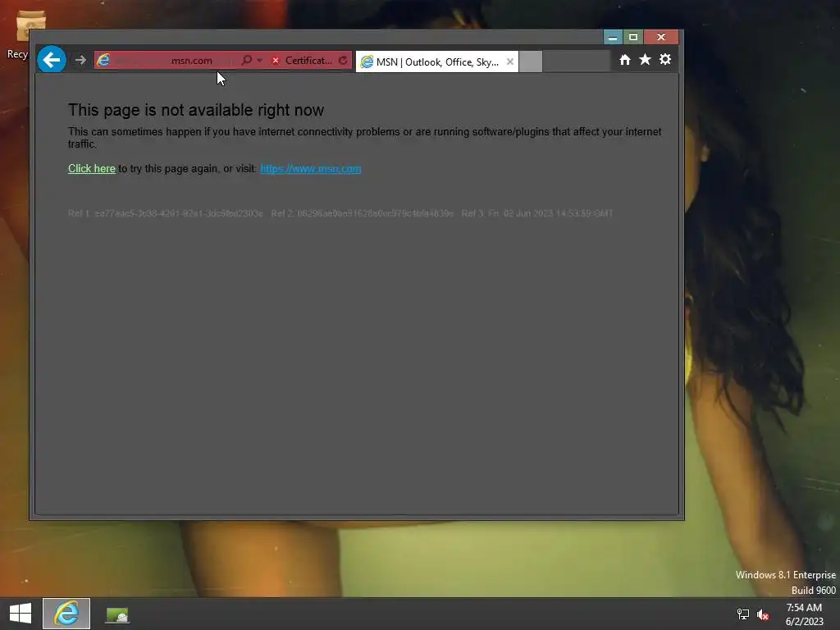The image size is (840, 630).
Task: Go to the home page via Home icon
Action: coord(624,59)
